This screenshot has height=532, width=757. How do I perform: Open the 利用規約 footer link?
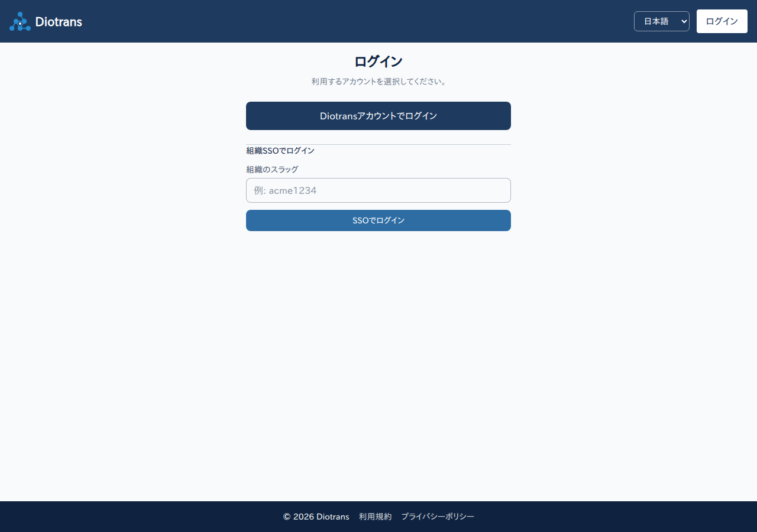pos(375,517)
